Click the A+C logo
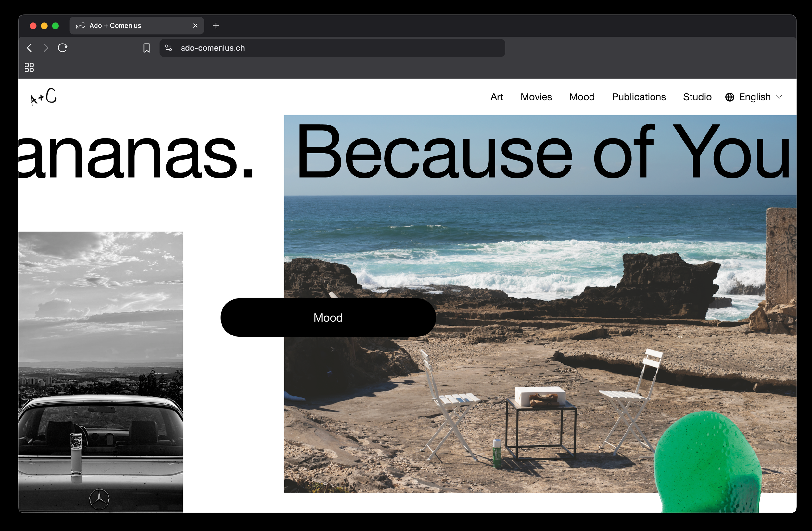This screenshot has width=812, height=531. pyautogui.click(x=43, y=96)
